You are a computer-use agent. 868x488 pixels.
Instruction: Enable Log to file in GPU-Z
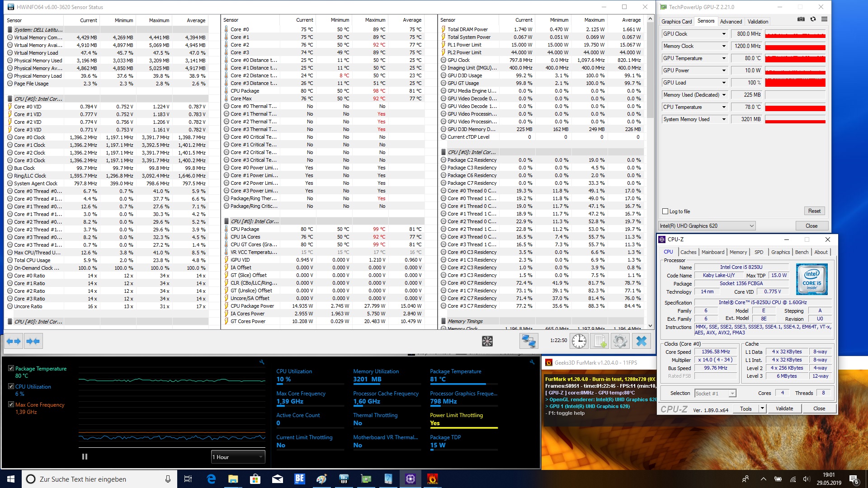[665, 211]
